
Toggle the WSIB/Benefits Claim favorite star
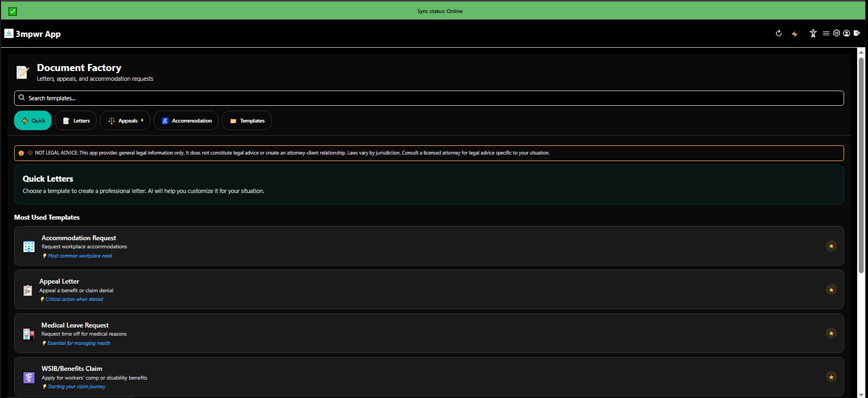[x=831, y=377]
